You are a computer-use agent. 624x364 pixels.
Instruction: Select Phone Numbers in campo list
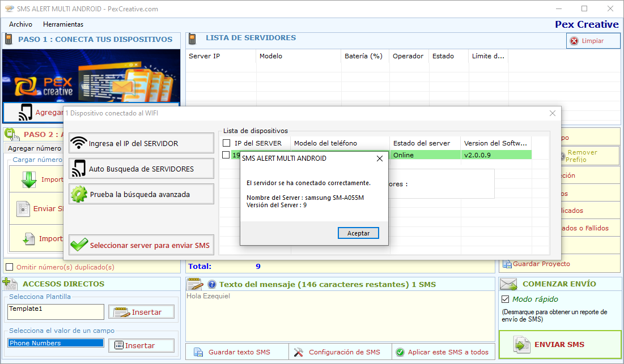pyautogui.click(x=56, y=343)
